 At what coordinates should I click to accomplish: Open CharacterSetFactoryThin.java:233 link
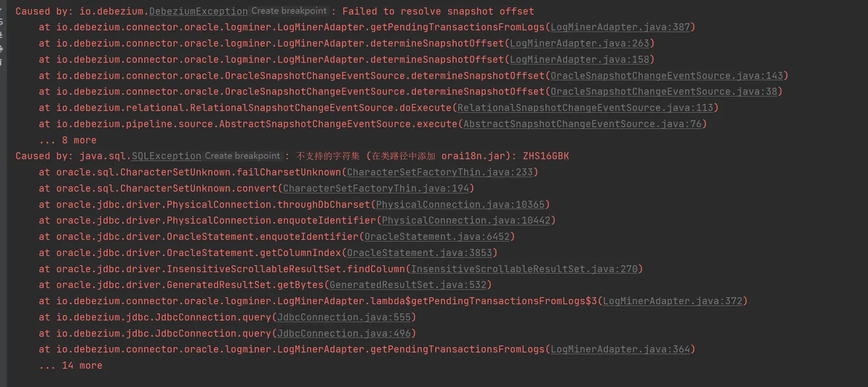tap(440, 172)
